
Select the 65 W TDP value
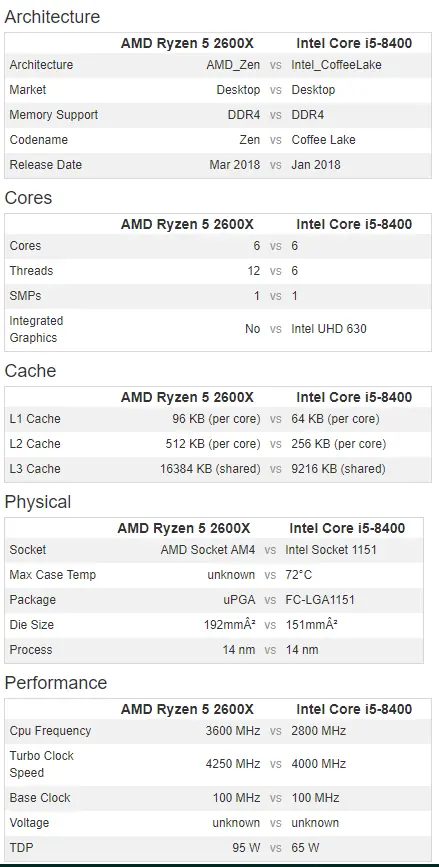[x=305, y=848]
